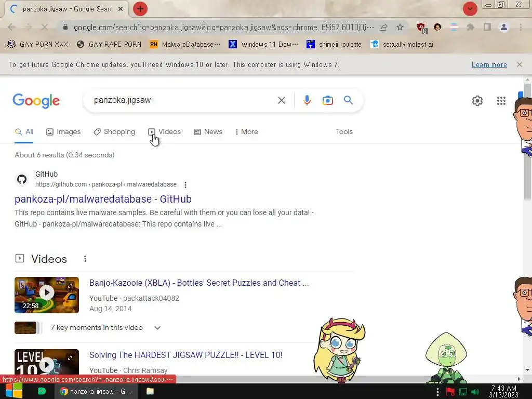
Task: Open the tab search dropdown arrow
Action: [470, 9]
